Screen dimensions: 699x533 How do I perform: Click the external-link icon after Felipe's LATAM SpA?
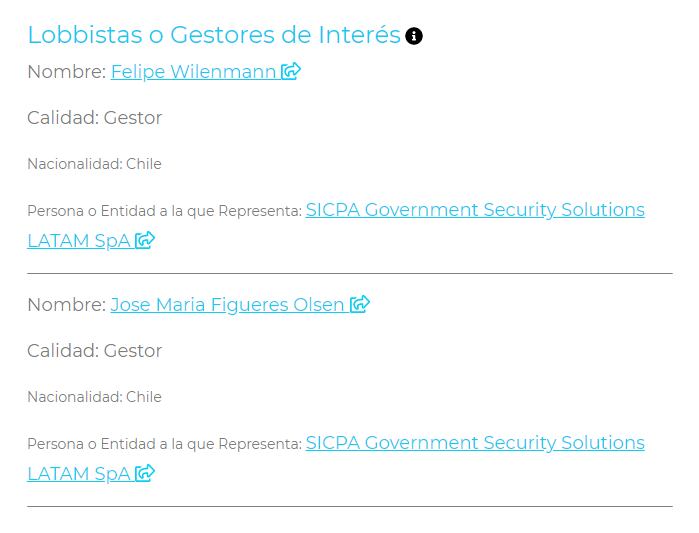(x=145, y=240)
